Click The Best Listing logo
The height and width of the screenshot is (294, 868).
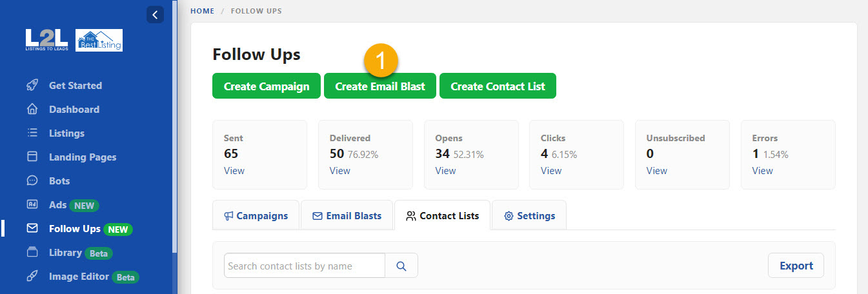(x=99, y=40)
